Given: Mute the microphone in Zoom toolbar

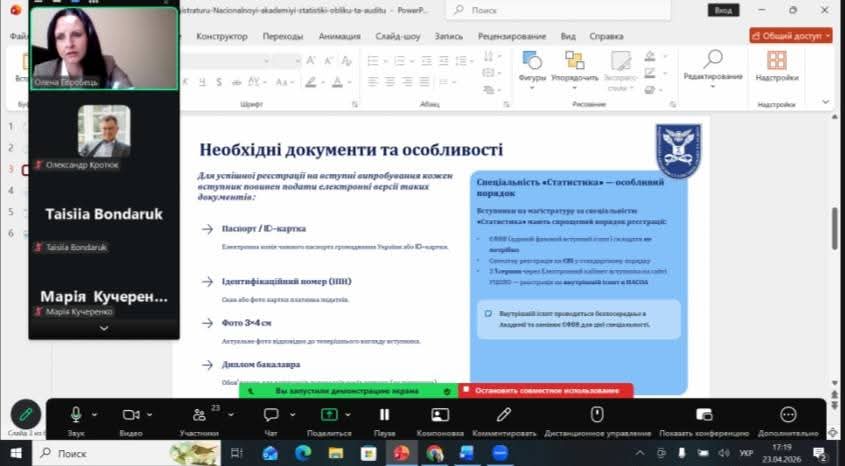Looking at the screenshot, I should pyautogui.click(x=76, y=414).
